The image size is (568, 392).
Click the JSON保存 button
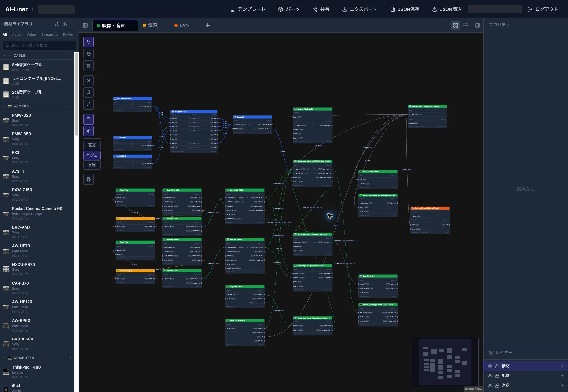point(405,9)
